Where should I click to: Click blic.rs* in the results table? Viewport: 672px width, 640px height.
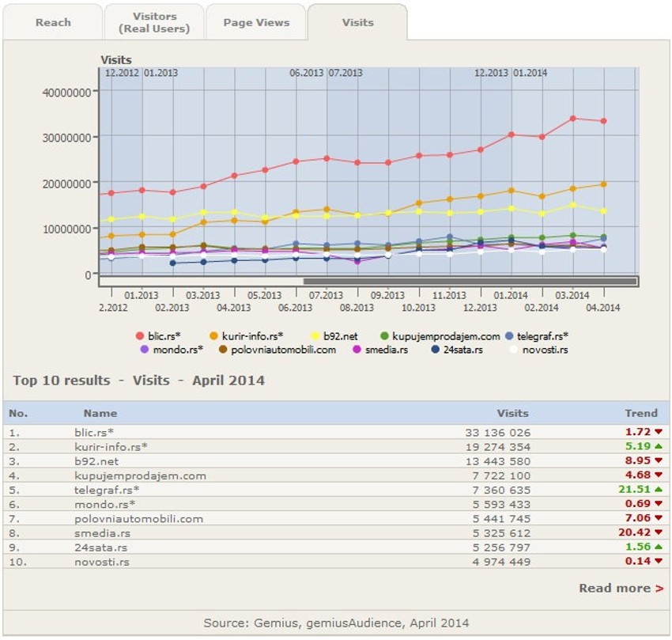pos(94,432)
